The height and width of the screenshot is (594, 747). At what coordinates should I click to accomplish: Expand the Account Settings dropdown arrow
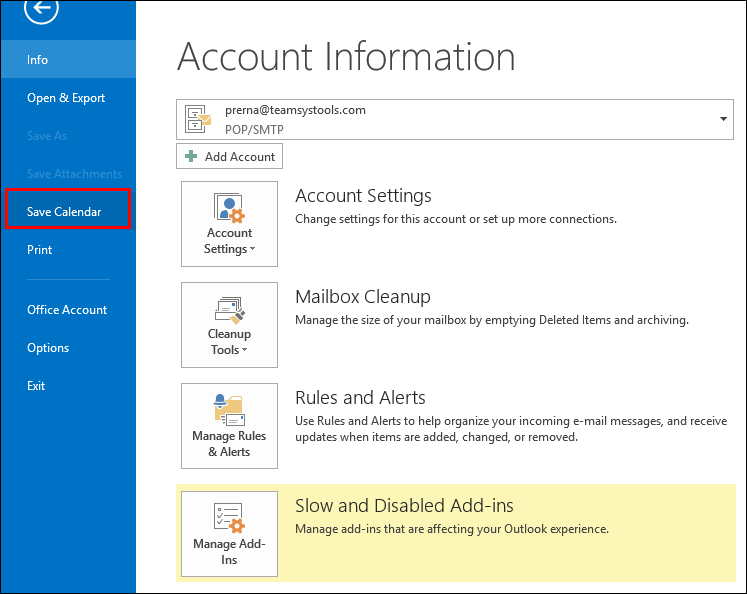pos(252,249)
